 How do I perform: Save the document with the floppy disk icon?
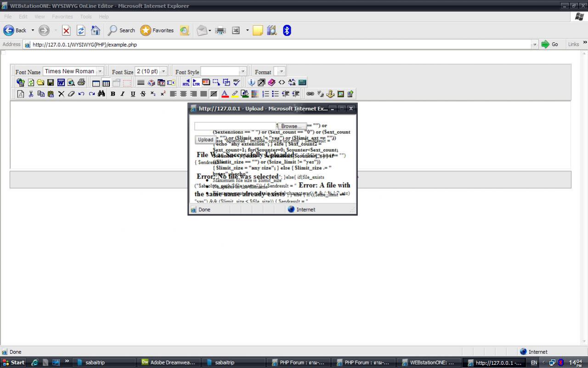51,82
